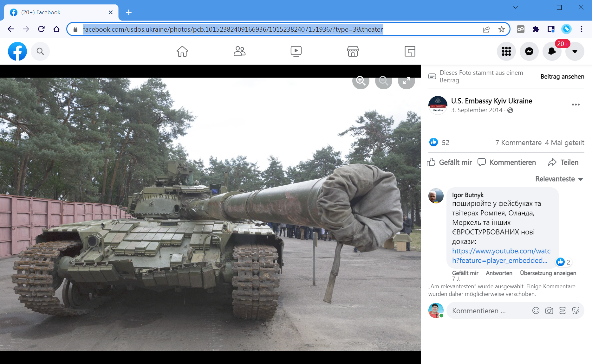Open the Watch video section

[x=296, y=51]
